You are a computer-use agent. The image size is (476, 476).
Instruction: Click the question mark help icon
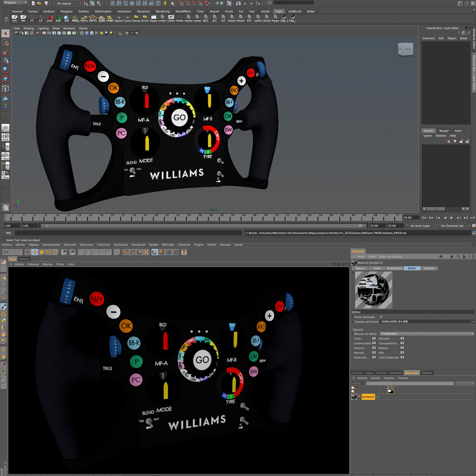point(158,3)
